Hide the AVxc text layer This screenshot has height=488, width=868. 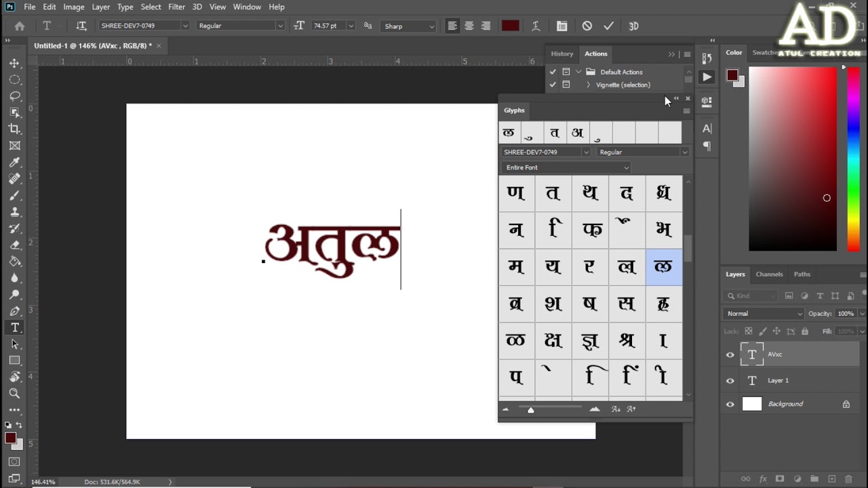coord(730,354)
